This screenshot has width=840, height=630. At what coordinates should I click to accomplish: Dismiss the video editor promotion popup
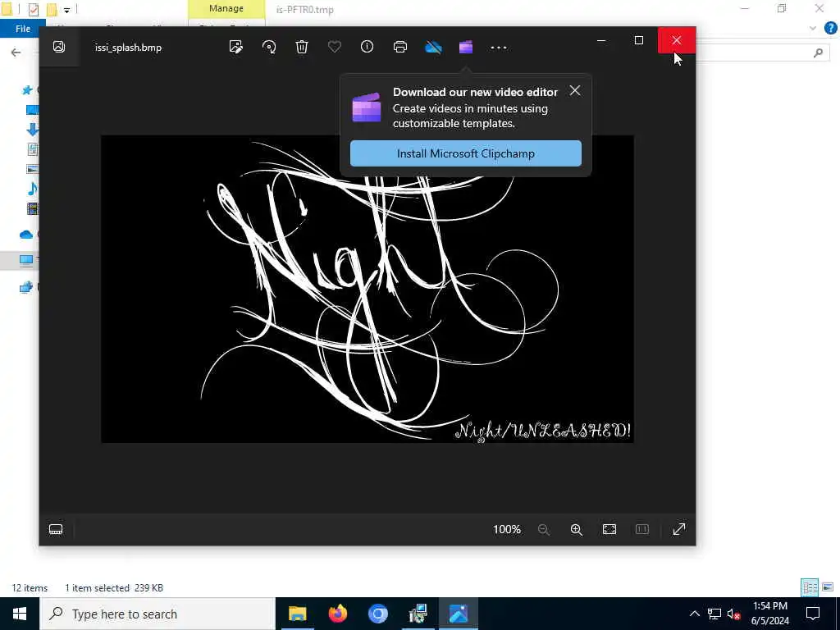coord(575,90)
